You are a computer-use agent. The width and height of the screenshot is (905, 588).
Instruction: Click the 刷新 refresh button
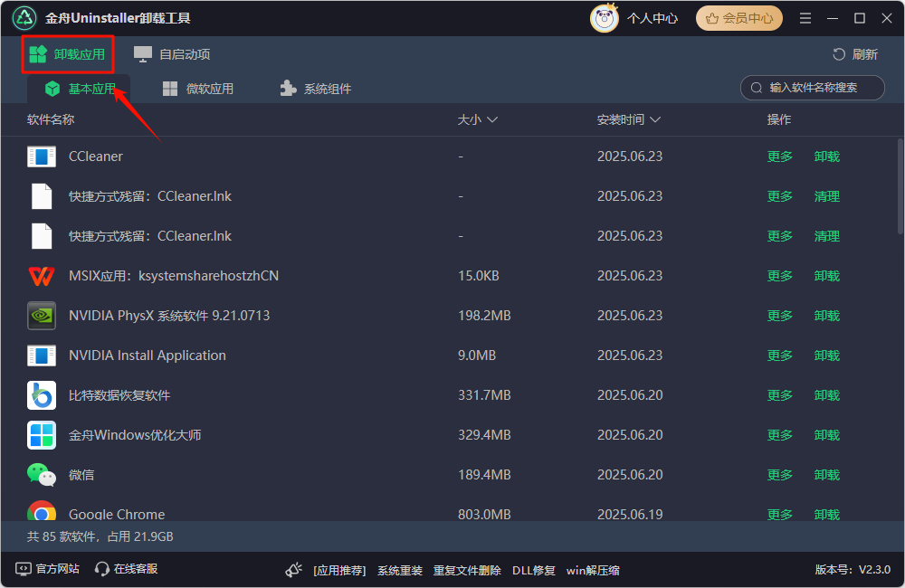coord(855,54)
